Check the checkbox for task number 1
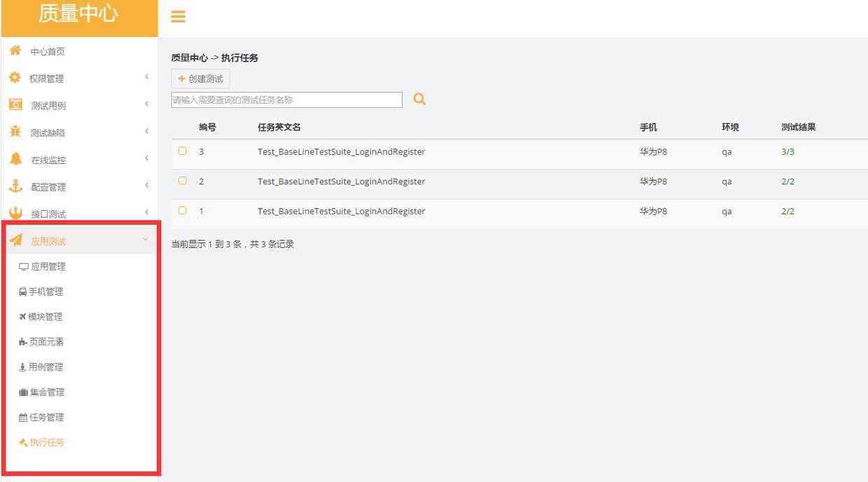The width and height of the screenshot is (868, 482). 182,210
